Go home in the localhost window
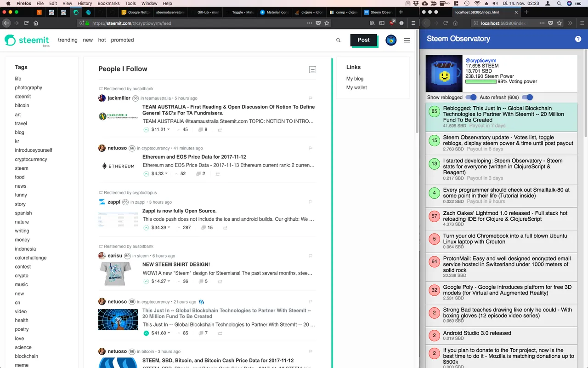588x368 pixels. click(455, 23)
